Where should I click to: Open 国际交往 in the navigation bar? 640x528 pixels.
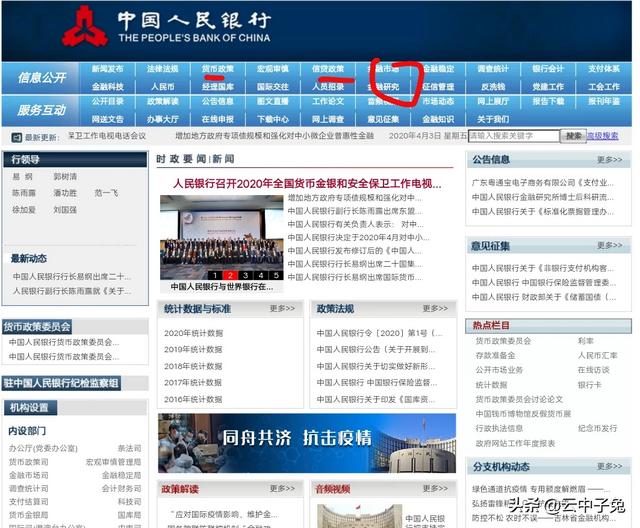(x=273, y=87)
